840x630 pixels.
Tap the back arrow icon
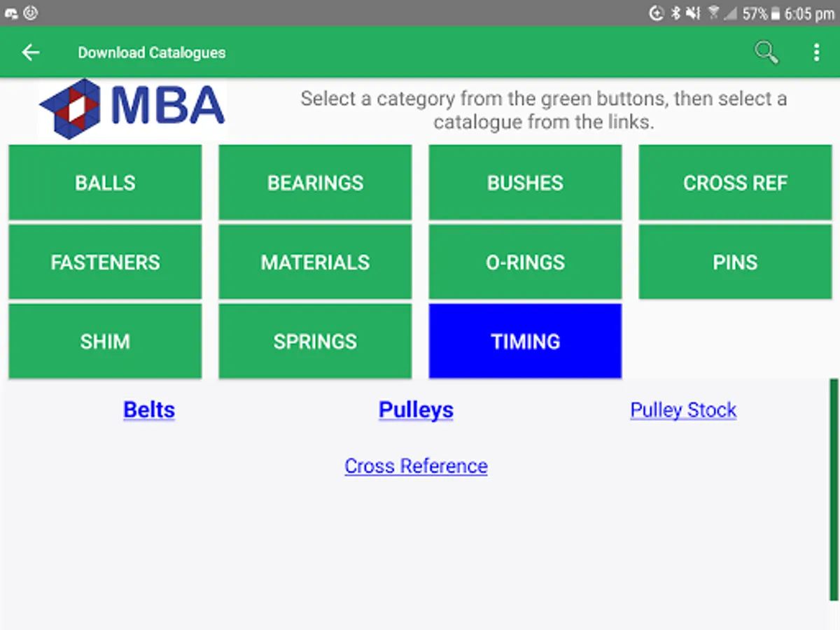point(31,52)
